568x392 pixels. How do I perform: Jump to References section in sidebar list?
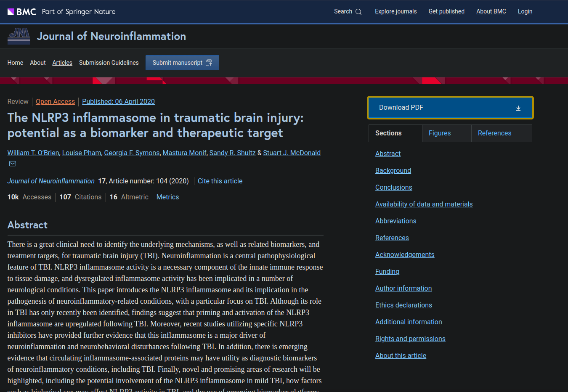392,238
